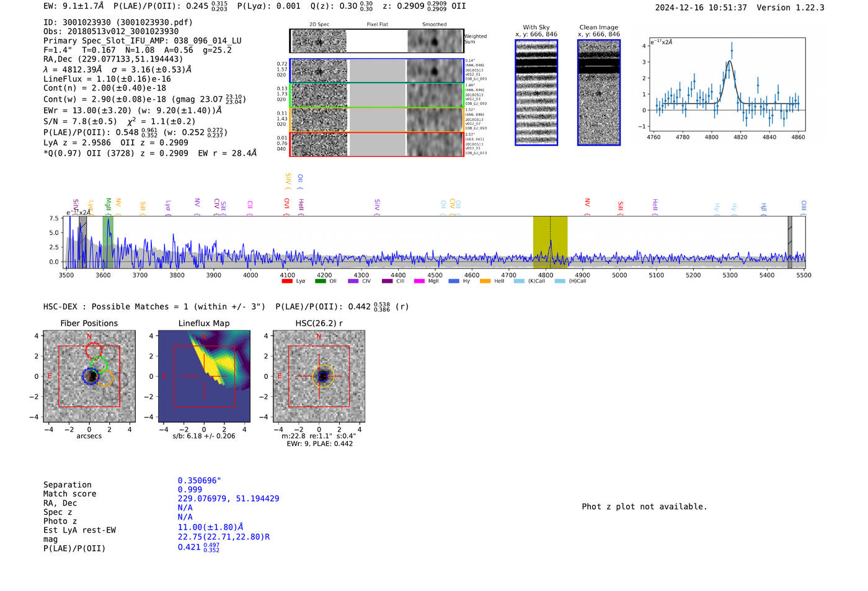The image size is (868, 591).
Task: Click the Fiber Positions plot title
Action: 89,323
